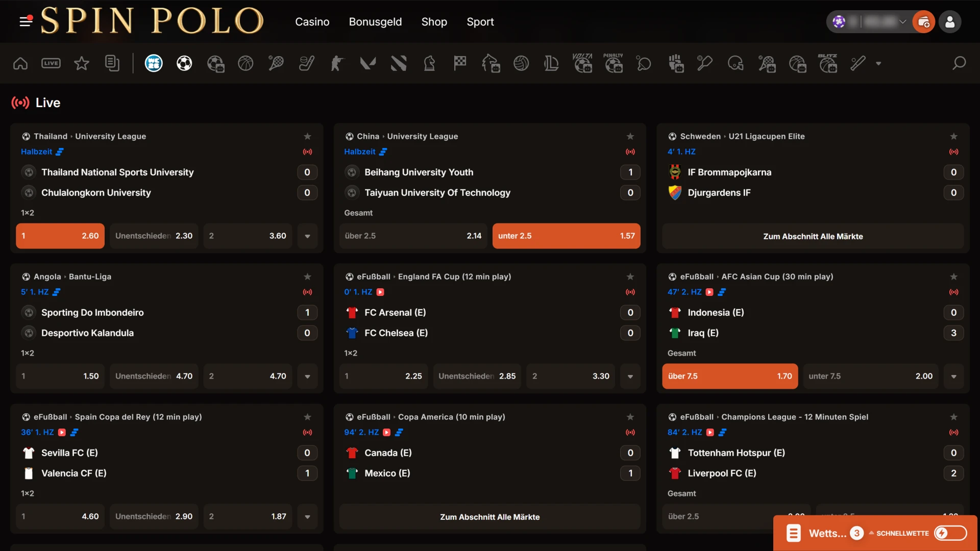The image size is (980, 551).
Task: Favorite the China University League match
Action: pos(630,136)
